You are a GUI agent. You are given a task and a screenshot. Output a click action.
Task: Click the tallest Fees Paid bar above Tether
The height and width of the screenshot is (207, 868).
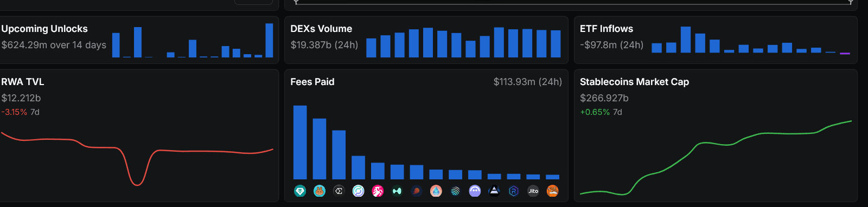click(x=300, y=142)
